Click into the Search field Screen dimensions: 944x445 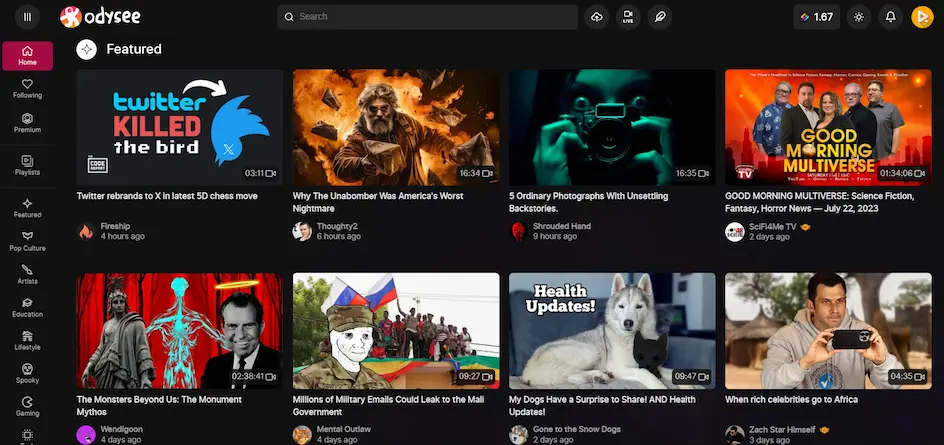click(x=427, y=17)
